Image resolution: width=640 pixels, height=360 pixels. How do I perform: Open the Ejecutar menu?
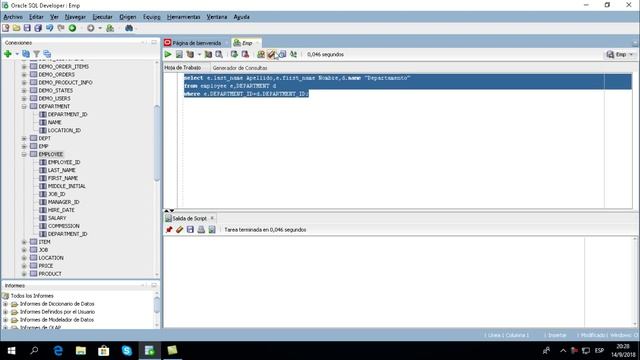coord(102,17)
